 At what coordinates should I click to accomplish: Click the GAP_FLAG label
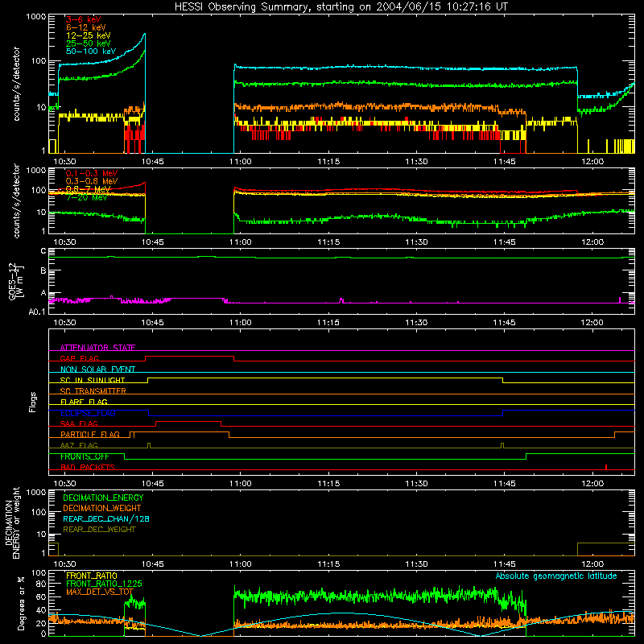(79, 358)
